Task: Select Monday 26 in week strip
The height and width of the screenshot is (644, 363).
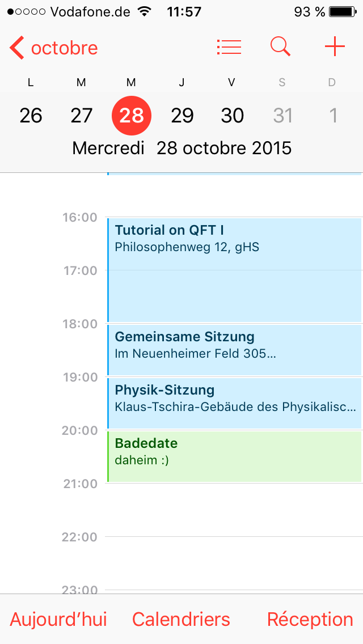Action: tap(31, 116)
